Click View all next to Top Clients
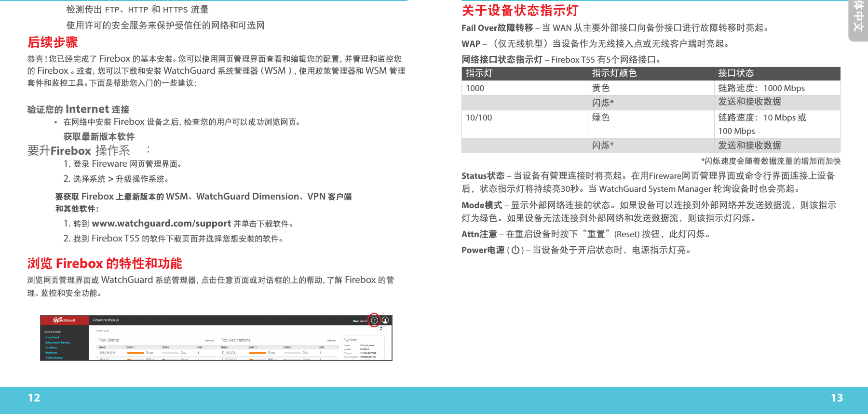Screen dimensions: 868x414 pos(209,340)
